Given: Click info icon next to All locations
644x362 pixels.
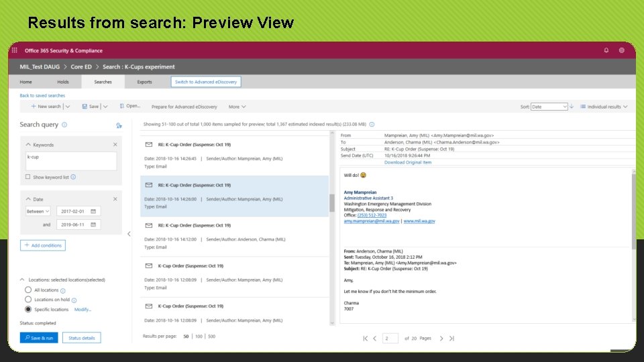Looking at the screenshot, I should (x=63, y=290).
